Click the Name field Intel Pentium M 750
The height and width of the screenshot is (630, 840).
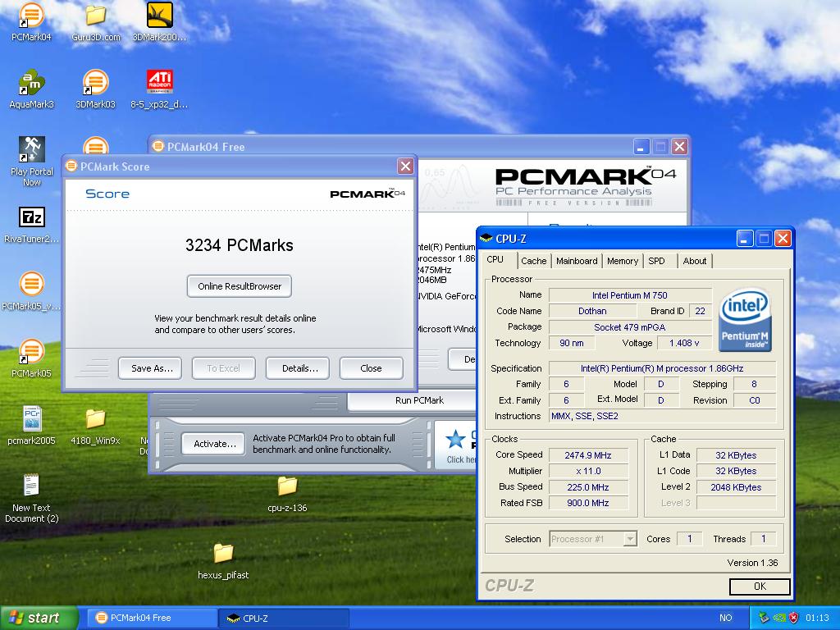click(630, 295)
